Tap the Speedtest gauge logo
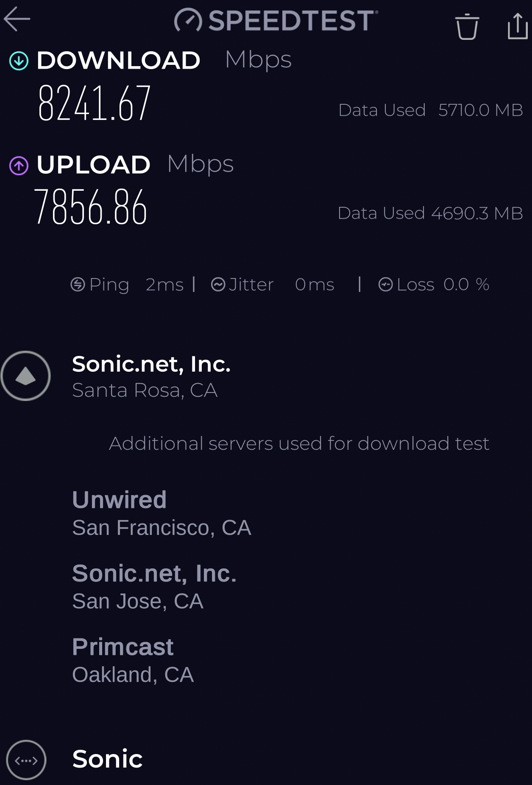Viewport: 532px width, 785px height. [x=188, y=20]
